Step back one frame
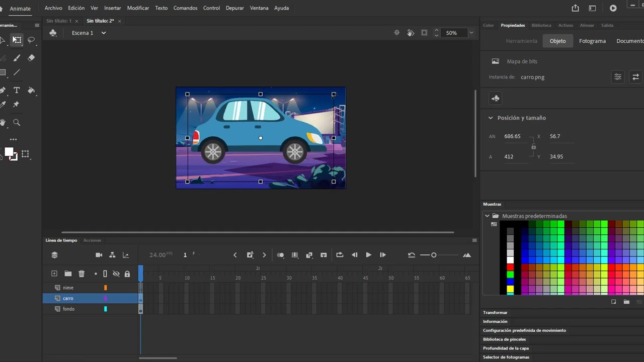Image resolution: width=644 pixels, height=362 pixels. point(354,255)
